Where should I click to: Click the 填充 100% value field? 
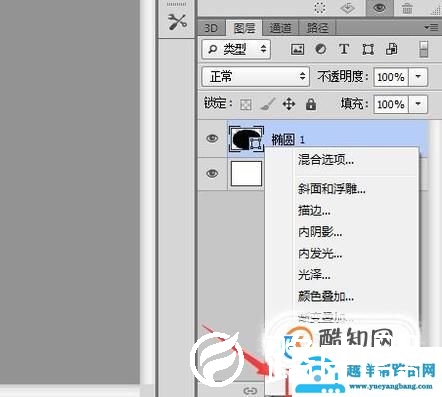pos(391,105)
